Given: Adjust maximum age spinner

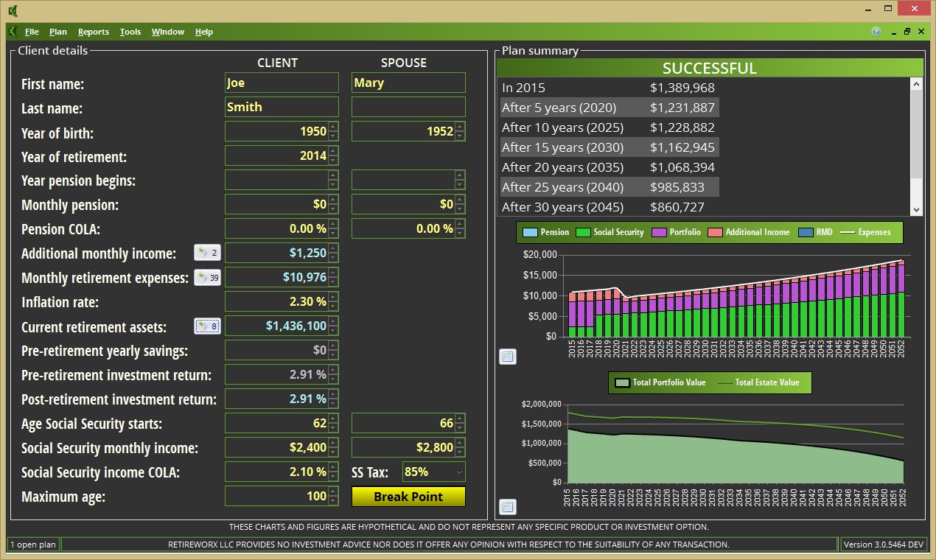Looking at the screenshot, I should click(333, 496).
